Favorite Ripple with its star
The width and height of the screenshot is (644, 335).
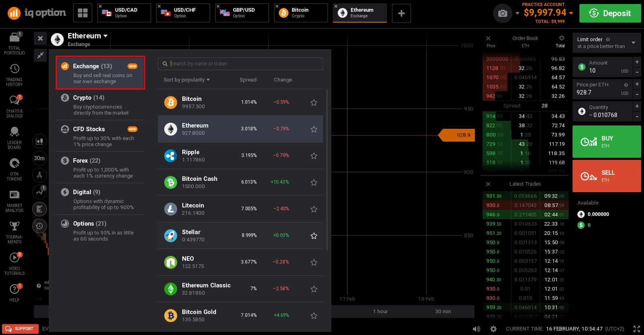[x=314, y=156]
